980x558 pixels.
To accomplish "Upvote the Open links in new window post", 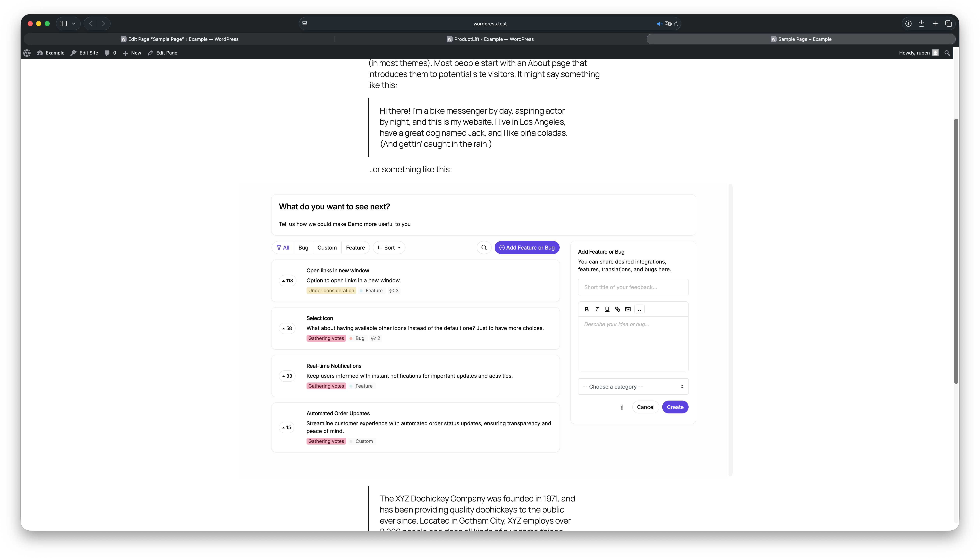I will click(287, 280).
